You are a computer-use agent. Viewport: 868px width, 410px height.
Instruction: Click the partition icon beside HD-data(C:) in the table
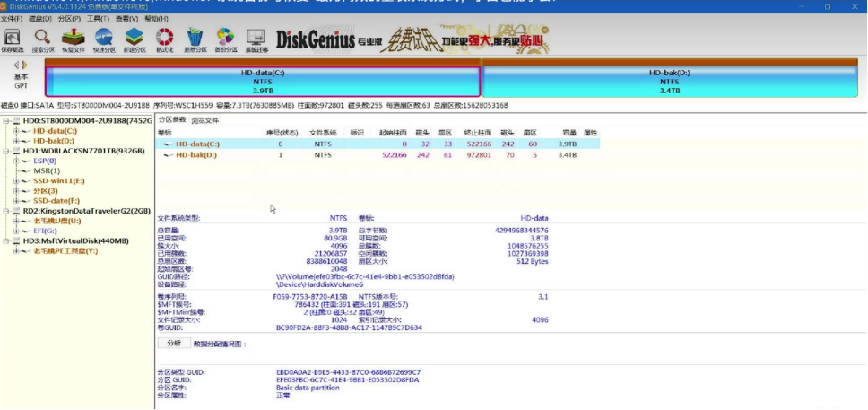pos(167,144)
